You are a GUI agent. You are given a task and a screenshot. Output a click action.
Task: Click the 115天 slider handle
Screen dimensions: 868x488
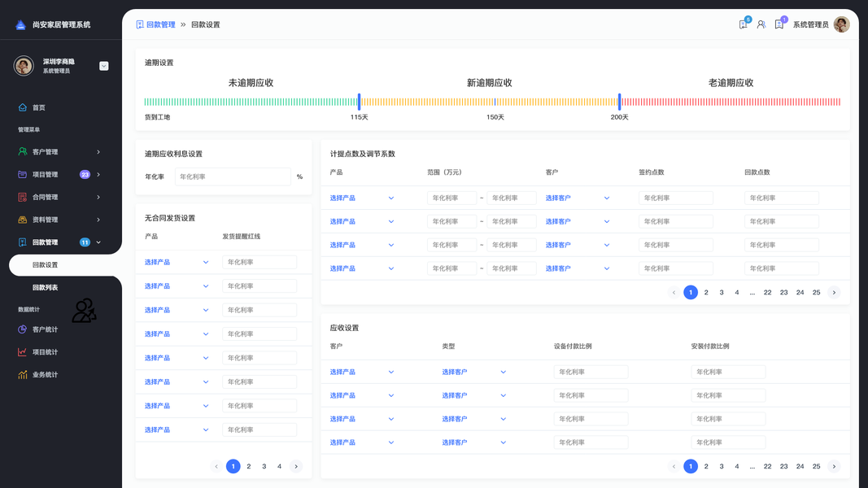[359, 102]
